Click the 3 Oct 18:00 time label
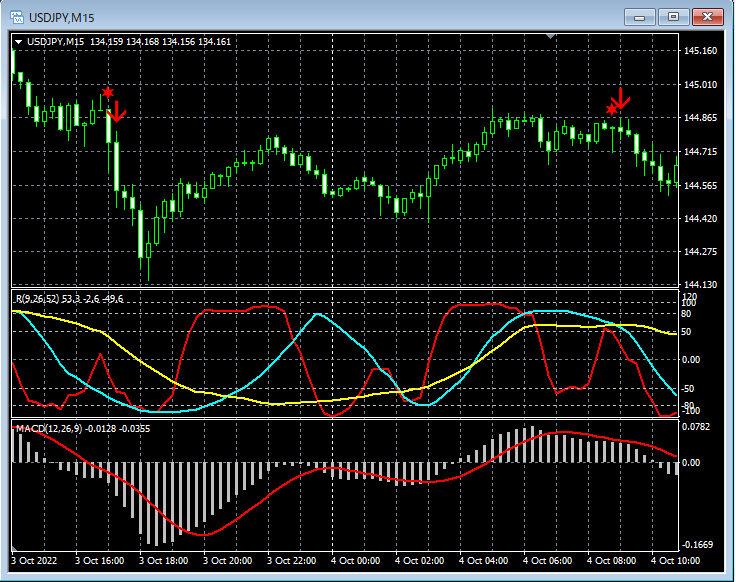 [163, 560]
